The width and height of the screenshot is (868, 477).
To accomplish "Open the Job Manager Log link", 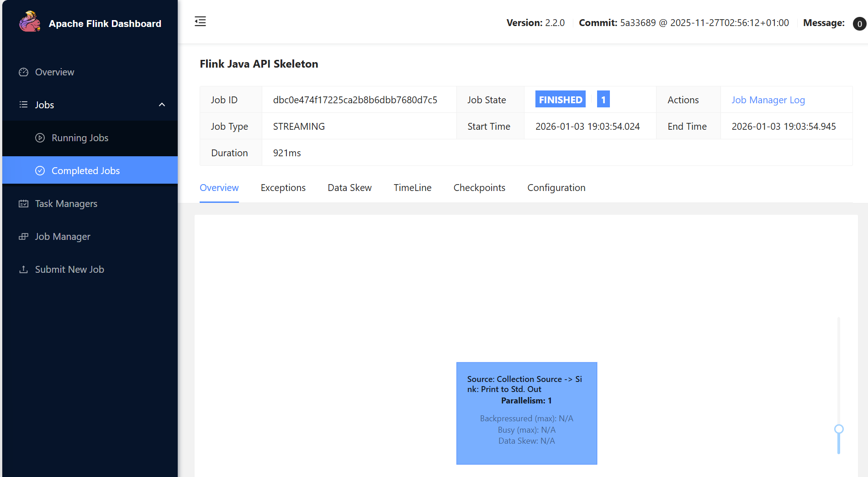I will (x=768, y=100).
